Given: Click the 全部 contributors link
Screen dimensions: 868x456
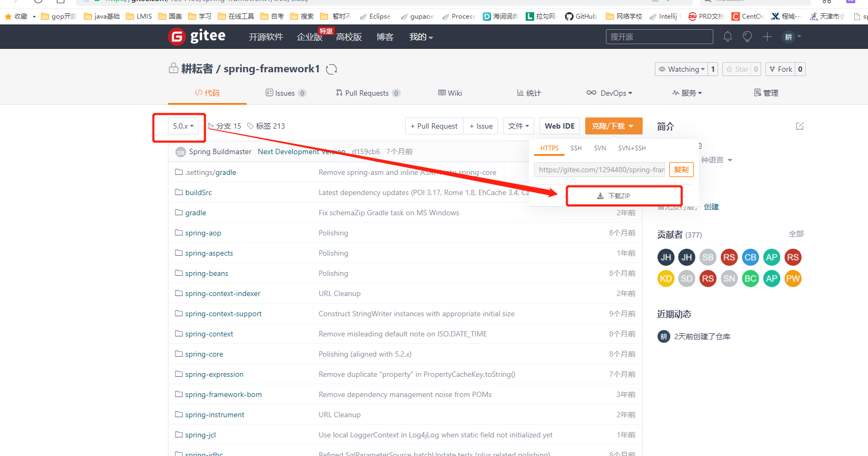Looking at the screenshot, I should tap(796, 234).
